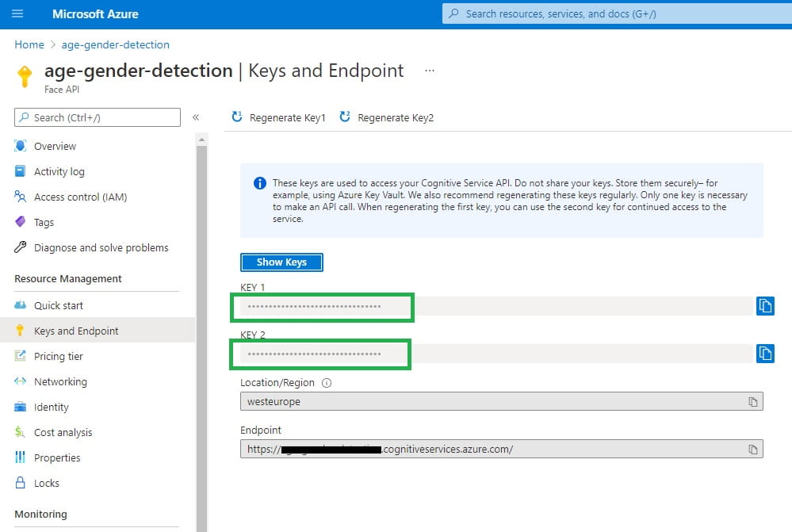The image size is (792, 532).
Task: Click the Properties bars icon
Action: click(x=20, y=457)
